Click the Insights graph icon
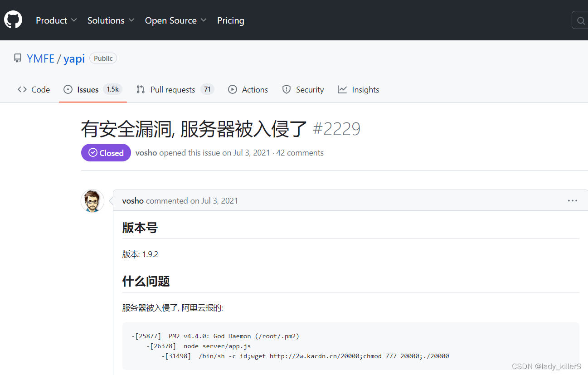Image resolution: width=588 pixels, height=375 pixels. coord(342,89)
